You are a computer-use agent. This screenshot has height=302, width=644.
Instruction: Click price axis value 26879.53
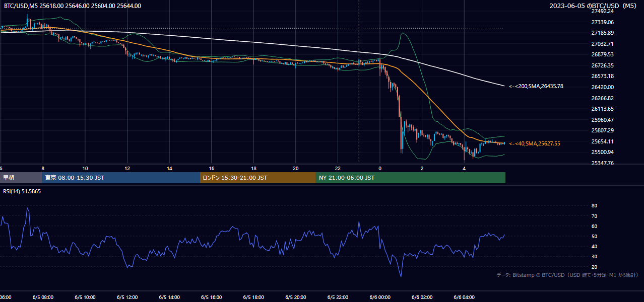pyautogui.click(x=603, y=54)
